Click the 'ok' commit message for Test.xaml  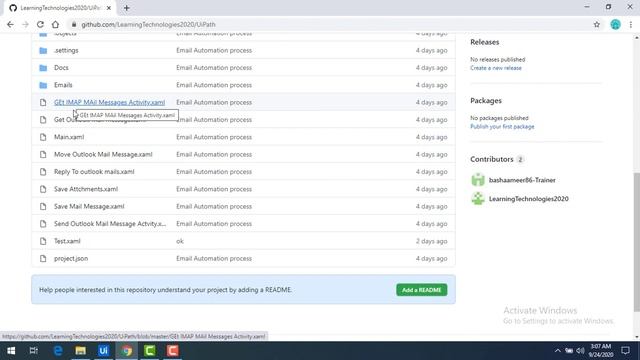coord(180,241)
